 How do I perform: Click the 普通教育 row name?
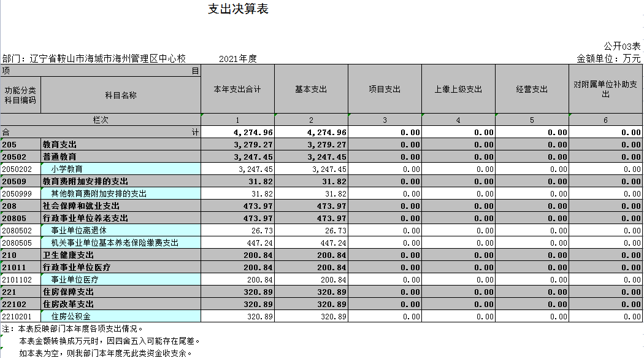pos(121,157)
